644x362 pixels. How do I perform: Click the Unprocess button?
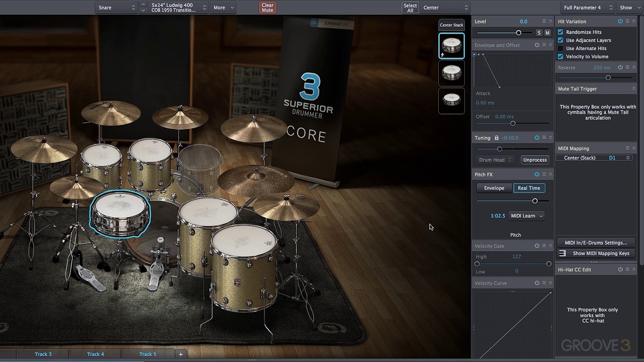(535, 160)
